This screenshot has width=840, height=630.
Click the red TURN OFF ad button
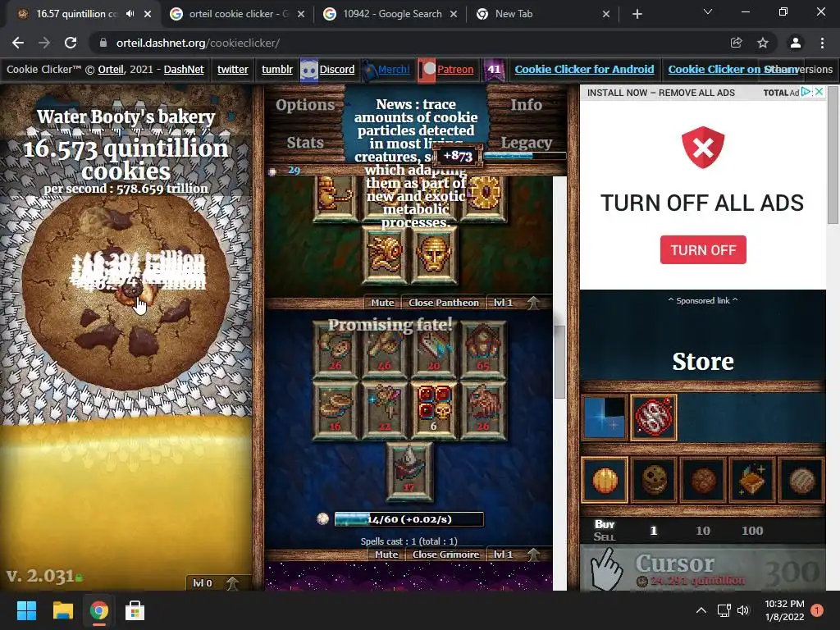click(703, 249)
